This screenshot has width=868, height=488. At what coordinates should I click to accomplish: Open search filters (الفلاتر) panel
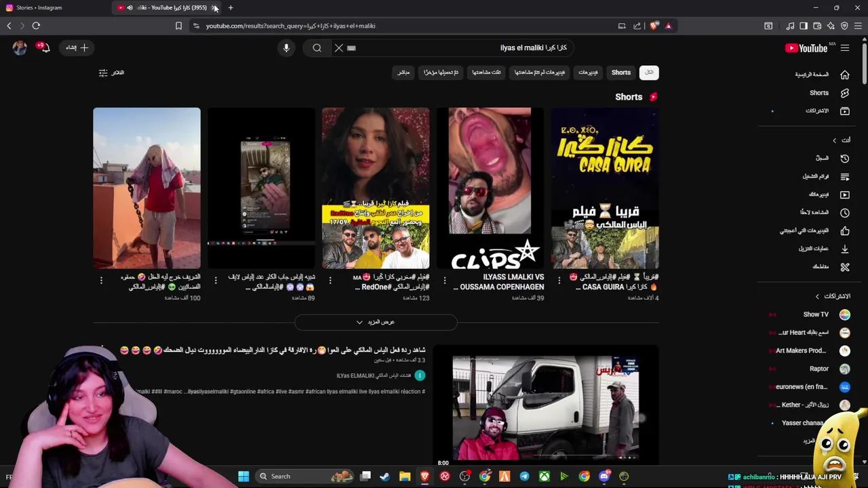click(x=113, y=73)
